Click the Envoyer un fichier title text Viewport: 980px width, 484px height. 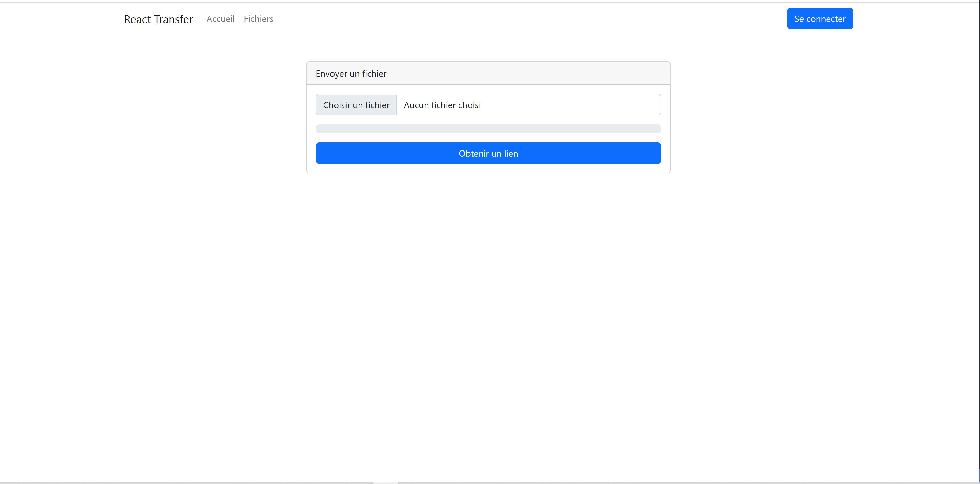pos(351,74)
